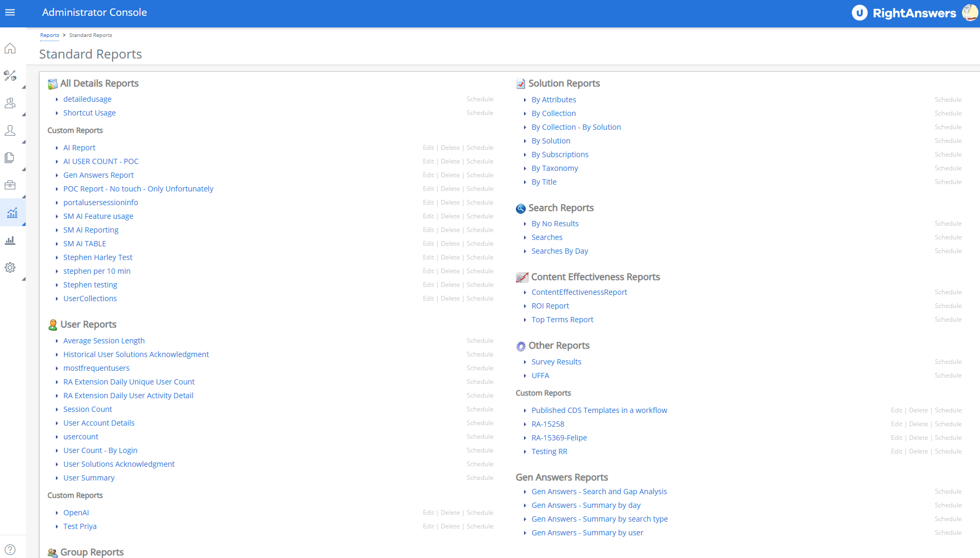The width and height of the screenshot is (980, 558).
Task: Click the wrench tools icon in the sidebar
Action: 10,75
